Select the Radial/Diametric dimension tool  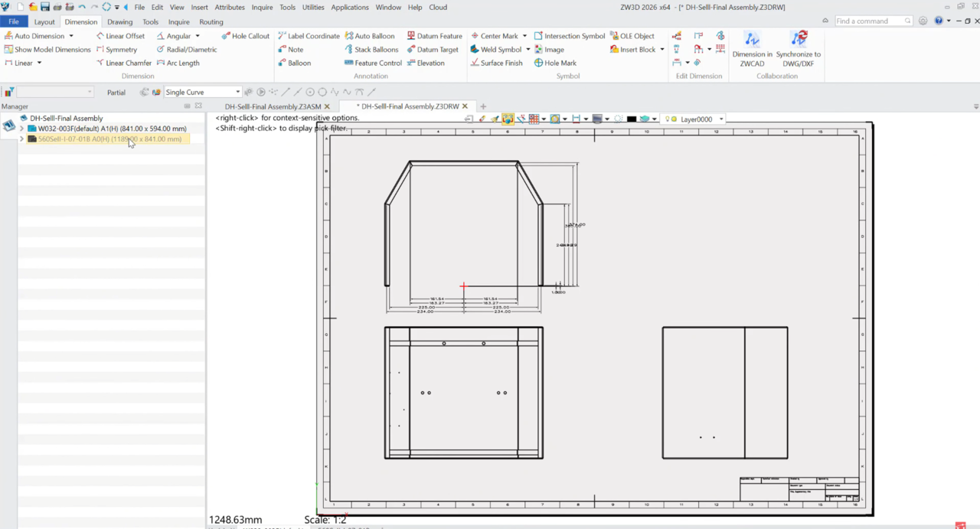click(x=187, y=50)
